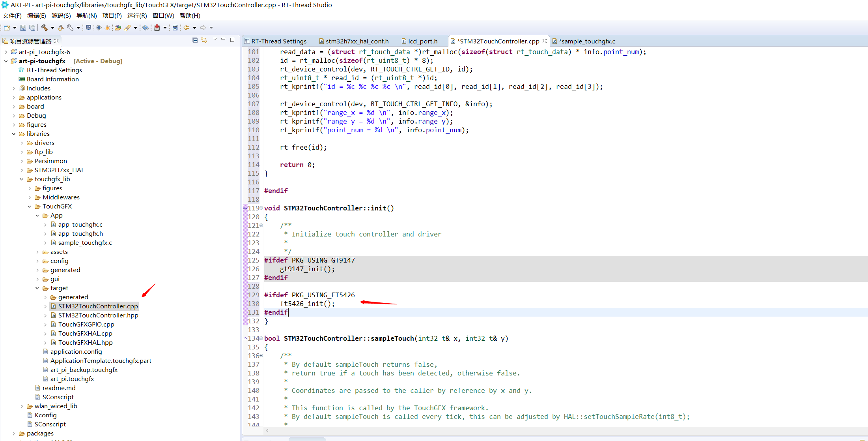Open the terminal monitor toolbar icon

click(x=88, y=28)
